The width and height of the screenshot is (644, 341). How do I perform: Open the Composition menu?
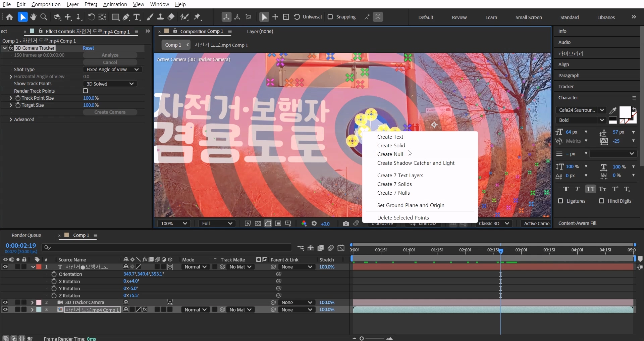click(46, 4)
